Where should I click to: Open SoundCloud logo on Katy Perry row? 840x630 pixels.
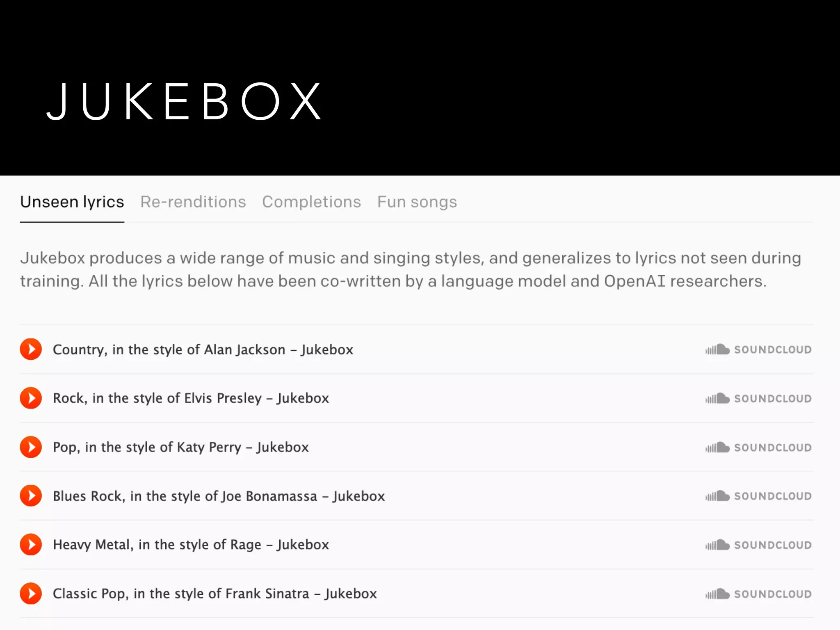758,447
